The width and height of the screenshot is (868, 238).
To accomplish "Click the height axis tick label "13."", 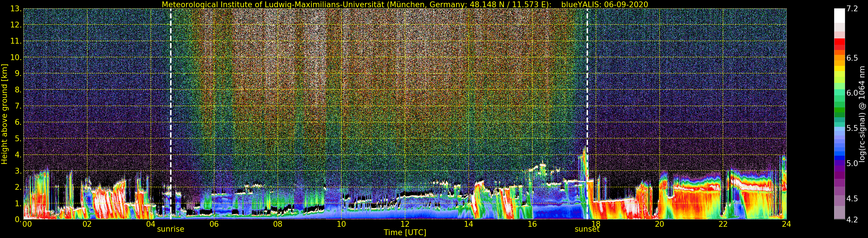I will point(16,9).
